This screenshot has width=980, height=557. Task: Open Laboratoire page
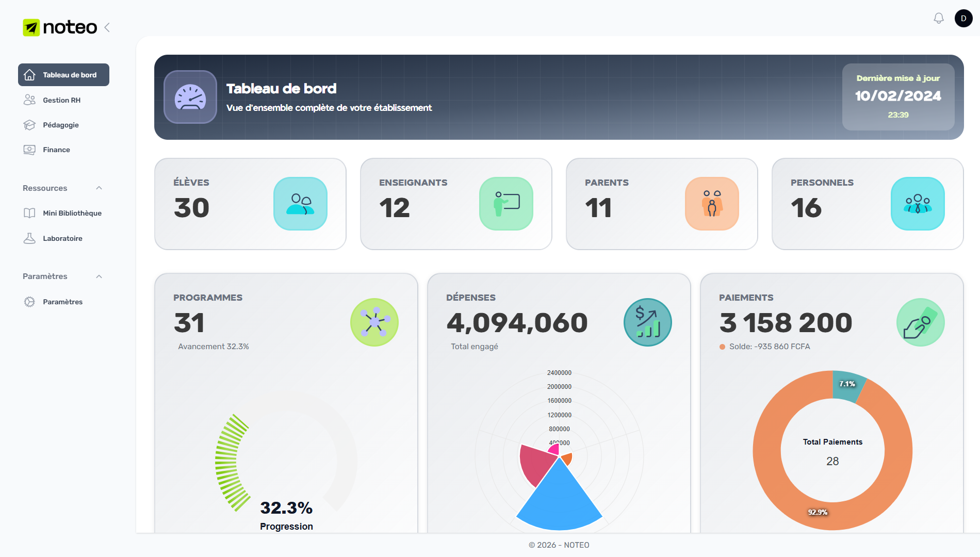coord(62,238)
